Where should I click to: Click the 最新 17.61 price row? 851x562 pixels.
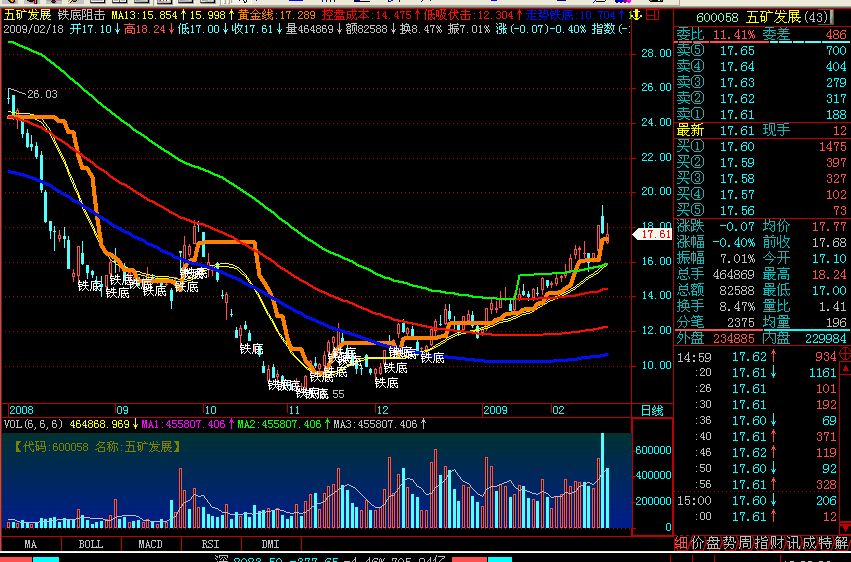[x=716, y=131]
